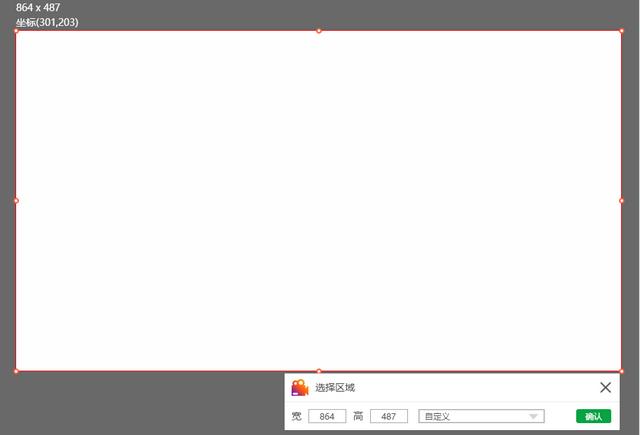Click the 宽 width label
The image size is (640, 435).
[x=297, y=416]
